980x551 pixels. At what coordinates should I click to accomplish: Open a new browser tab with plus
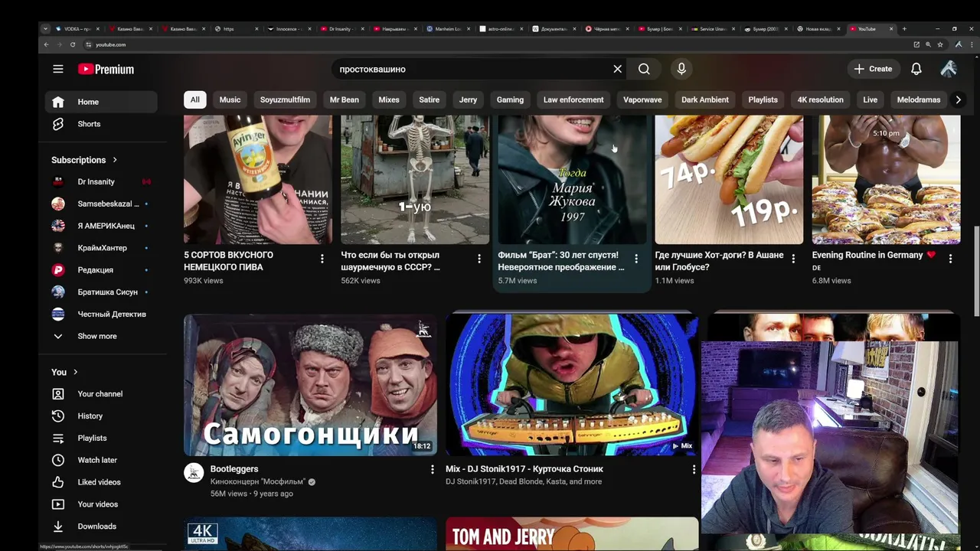pyautogui.click(x=904, y=29)
